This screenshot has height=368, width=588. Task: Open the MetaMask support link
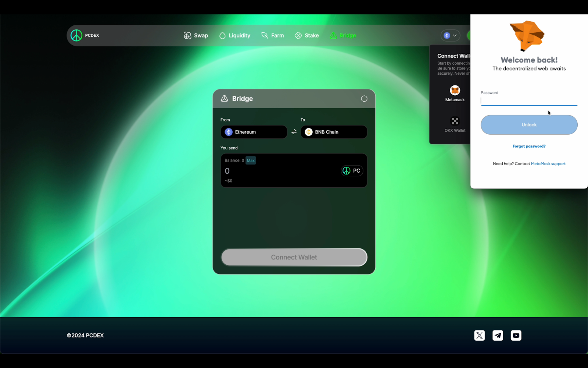pyautogui.click(x=548, y=164)
